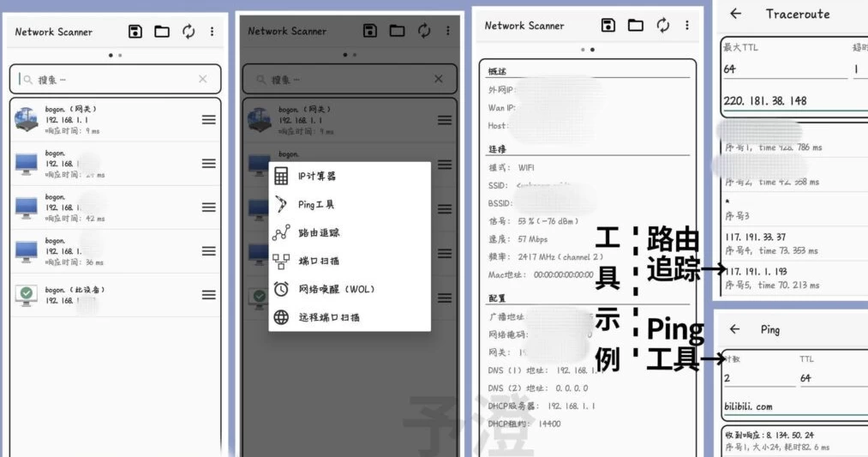Click the calculator icon next to IP计算器

click(281, 176)
